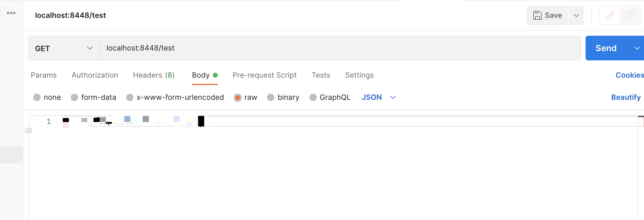Select the binary body radio button
644x220 pixels.
coord(271,97)
